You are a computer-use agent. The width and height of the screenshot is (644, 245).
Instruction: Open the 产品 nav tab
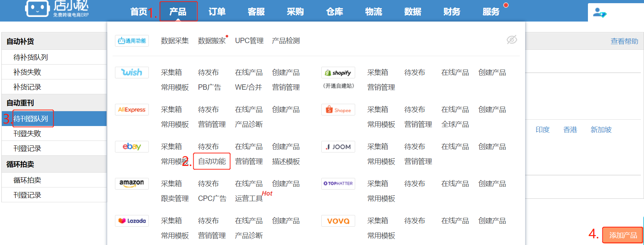[x=178, y=12]
